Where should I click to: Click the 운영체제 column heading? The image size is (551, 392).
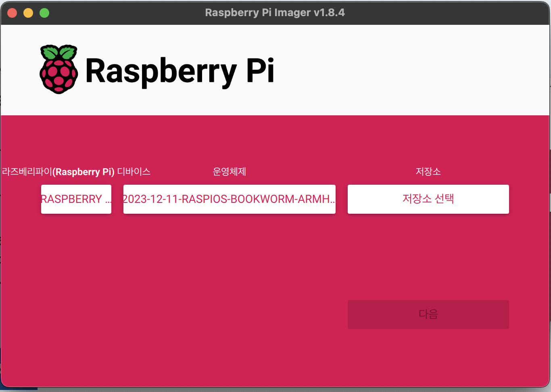[229, 171]
